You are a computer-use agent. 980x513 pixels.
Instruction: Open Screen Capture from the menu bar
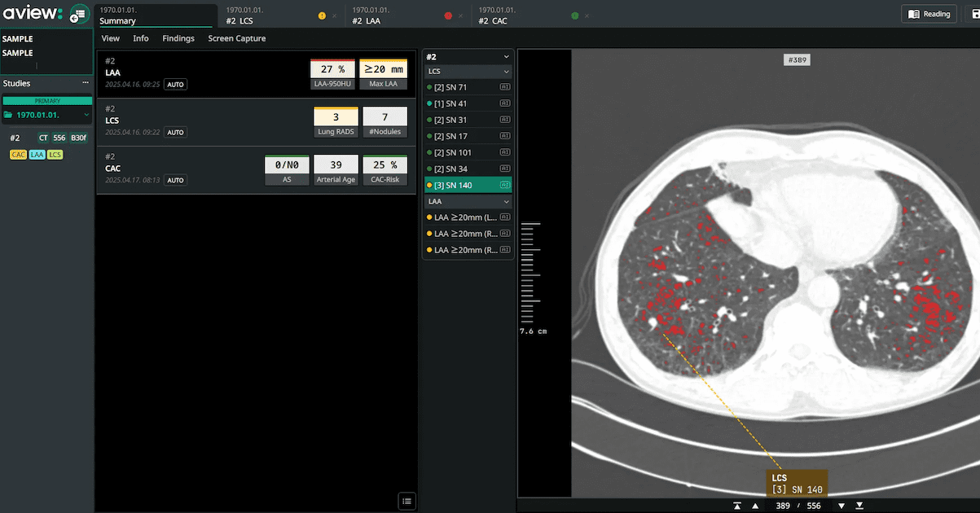pyautogui.click(x=236, y=37)
